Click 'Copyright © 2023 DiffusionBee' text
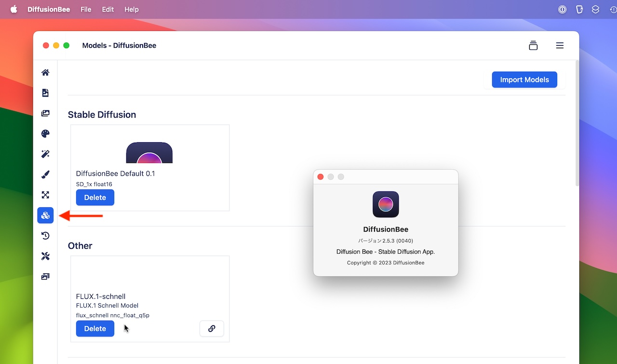The image size is (617, 364). coord(386,263)
